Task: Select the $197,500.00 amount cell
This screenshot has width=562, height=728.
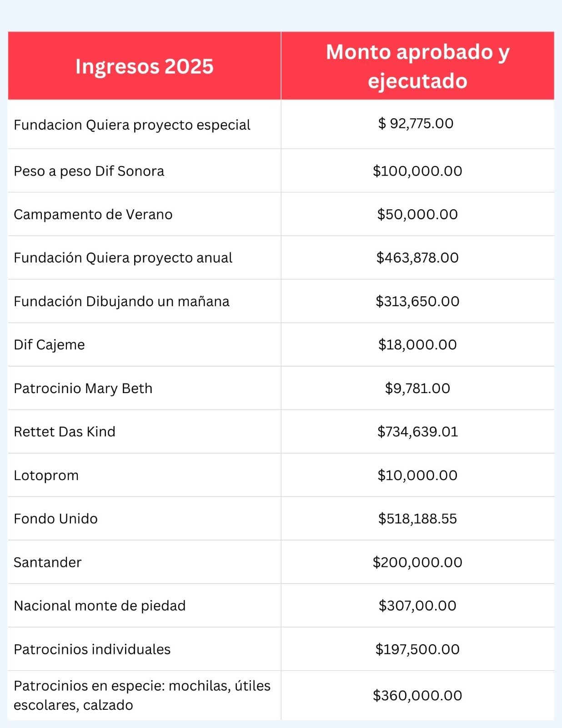Action: (417, 649)
